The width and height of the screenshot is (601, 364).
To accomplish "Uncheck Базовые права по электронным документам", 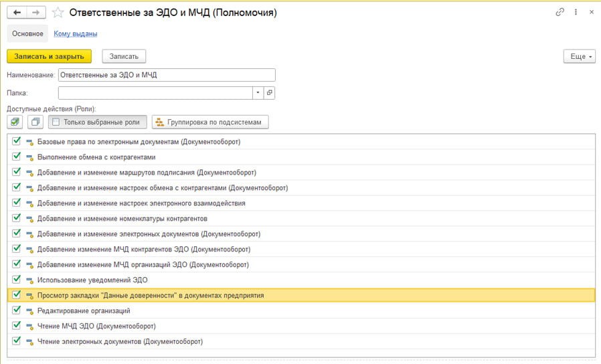I will (16, 141).
